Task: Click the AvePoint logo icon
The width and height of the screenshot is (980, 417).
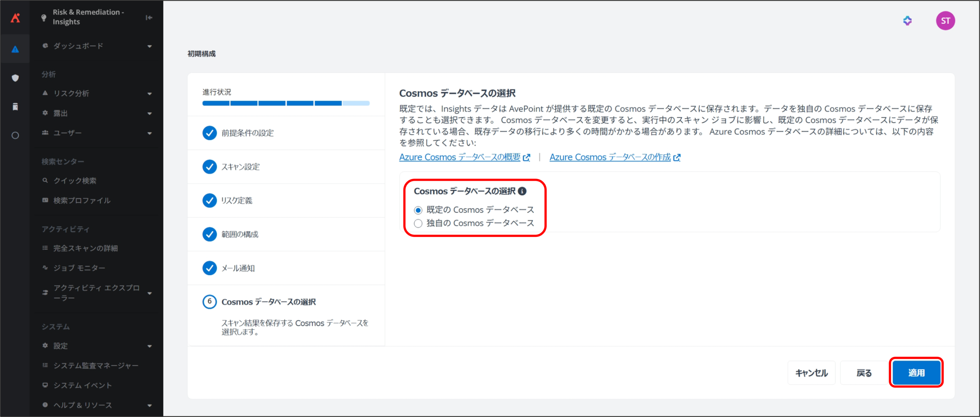Action: 15,18
